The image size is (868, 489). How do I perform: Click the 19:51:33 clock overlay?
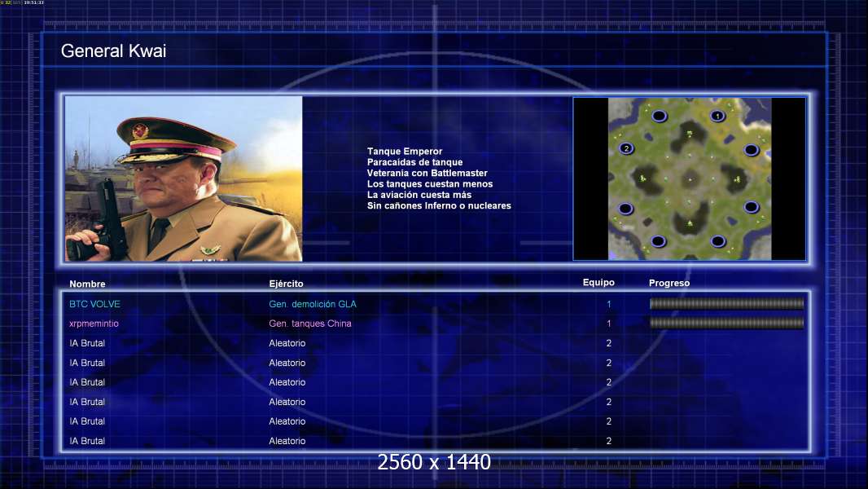click(x=33, y=2)
